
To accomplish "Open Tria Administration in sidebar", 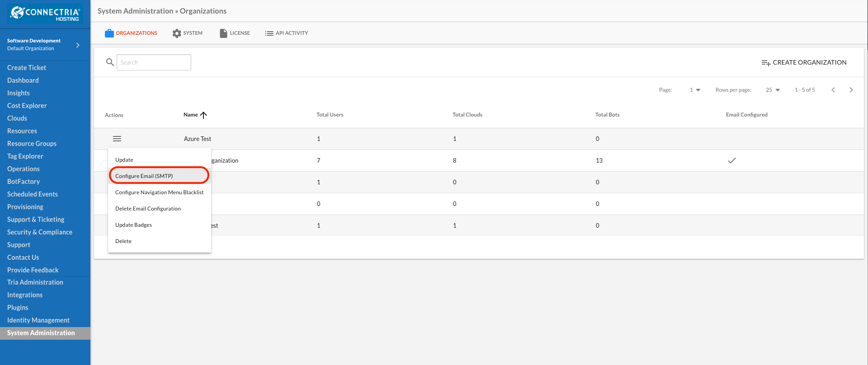I will [x=35, y=282].
